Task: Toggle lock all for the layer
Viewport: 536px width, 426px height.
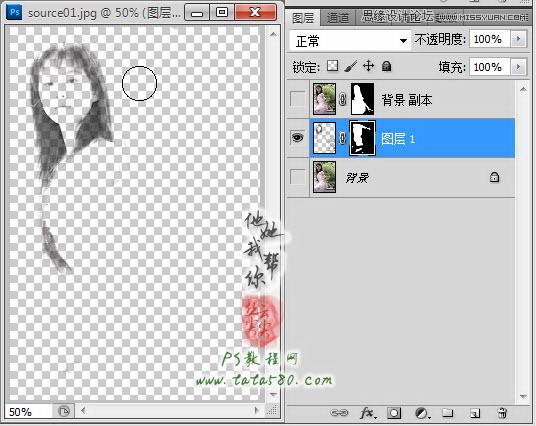Action: (x=386, y=66)
